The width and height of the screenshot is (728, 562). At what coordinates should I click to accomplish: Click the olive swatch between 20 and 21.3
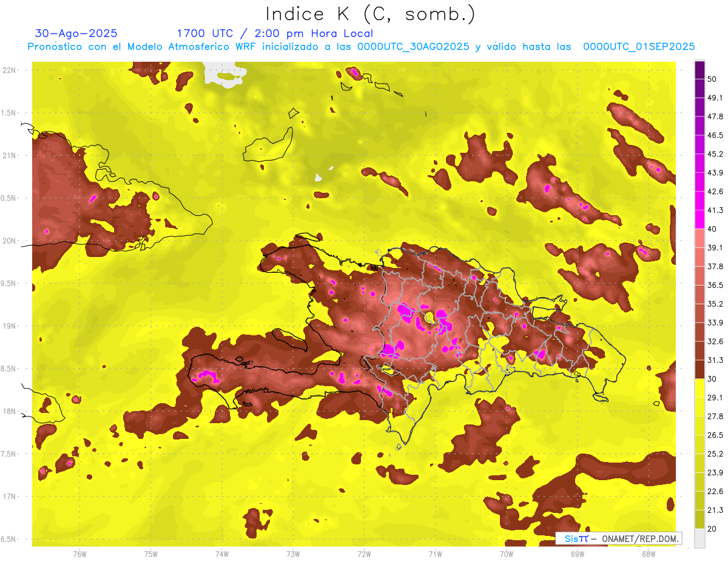(x=699, y=519)
